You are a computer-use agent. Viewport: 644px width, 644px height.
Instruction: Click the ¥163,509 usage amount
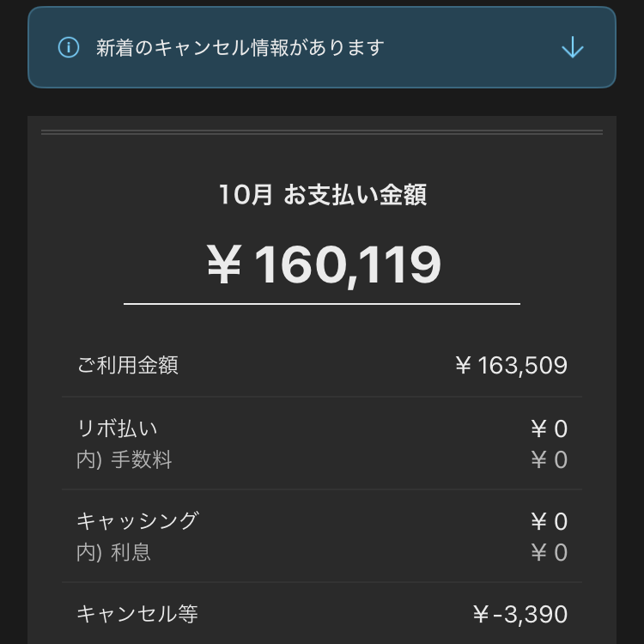point(511,366)
